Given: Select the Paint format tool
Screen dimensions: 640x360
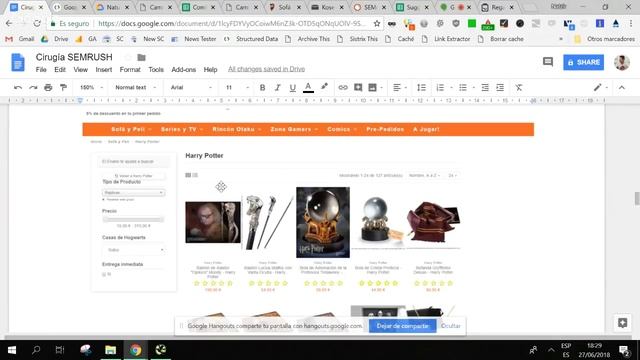Looking at the screenshot, I should 63,87.
